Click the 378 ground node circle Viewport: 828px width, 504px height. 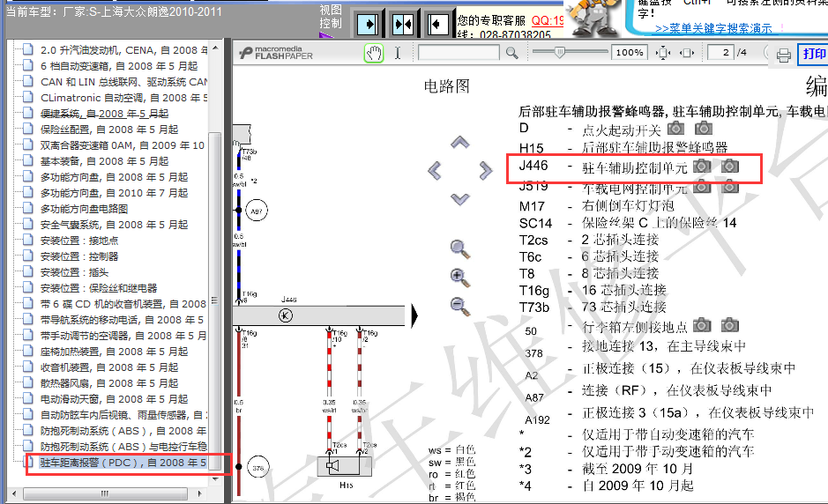click(258, 467)
